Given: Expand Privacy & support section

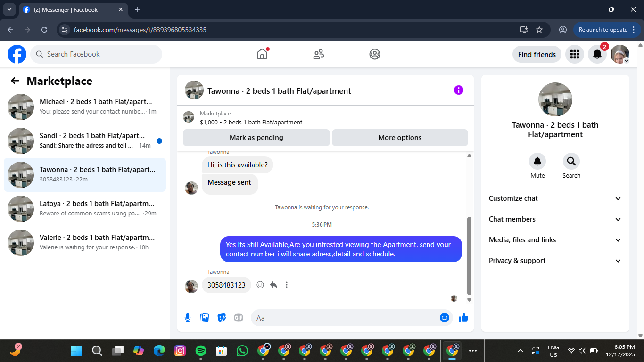Looking at the screenshot, I should coord(555,261).
